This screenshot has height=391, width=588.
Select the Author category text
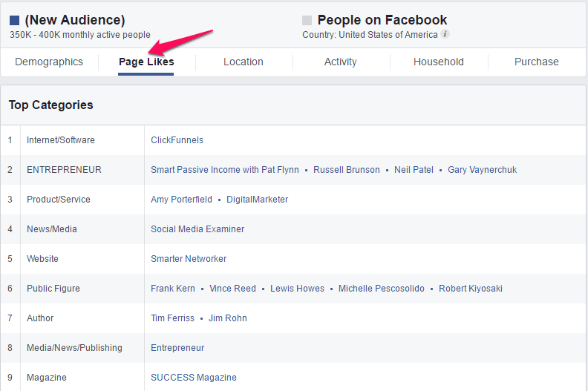[x=40, y=318]
